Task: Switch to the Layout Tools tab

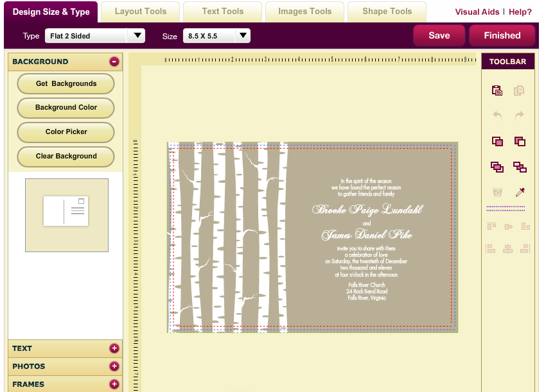Action: point(141,12)
